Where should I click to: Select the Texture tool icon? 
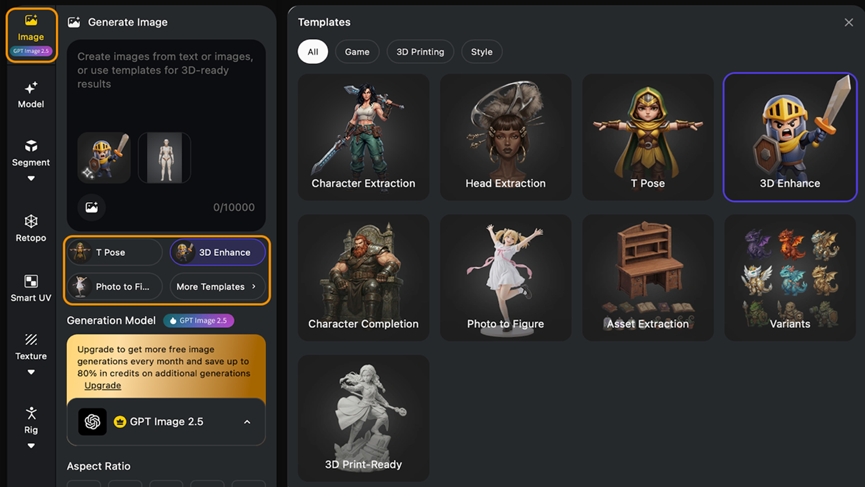click(31, 339)
